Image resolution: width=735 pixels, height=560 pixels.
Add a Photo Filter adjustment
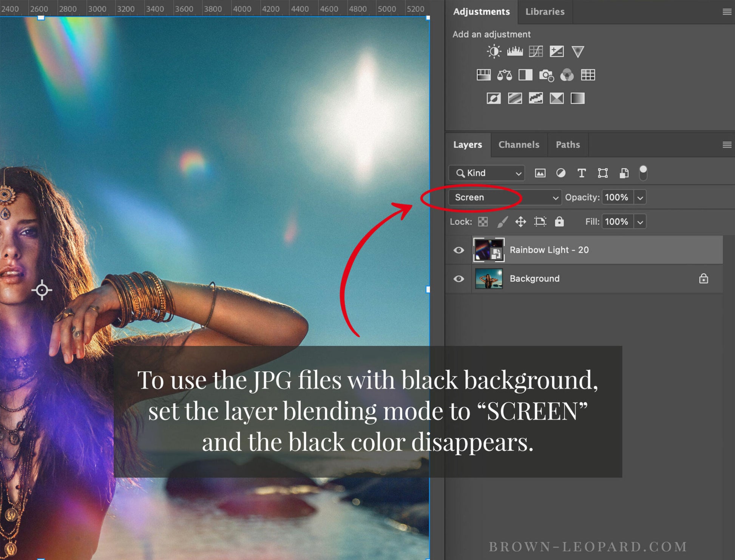(x=546, y=75)
